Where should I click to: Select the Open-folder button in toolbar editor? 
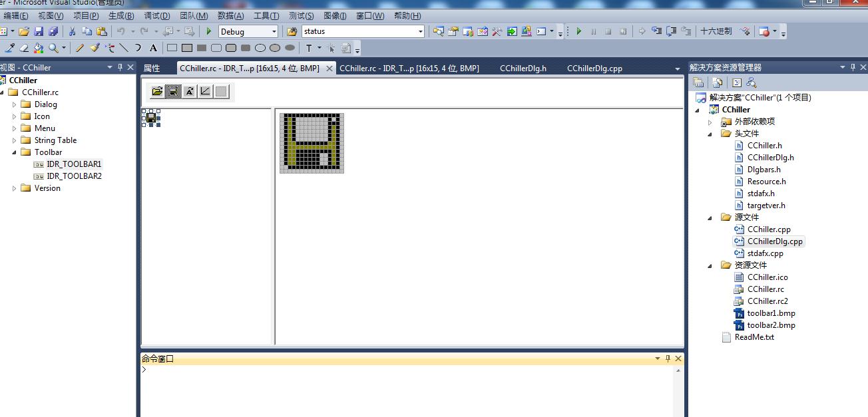point(157,91)
